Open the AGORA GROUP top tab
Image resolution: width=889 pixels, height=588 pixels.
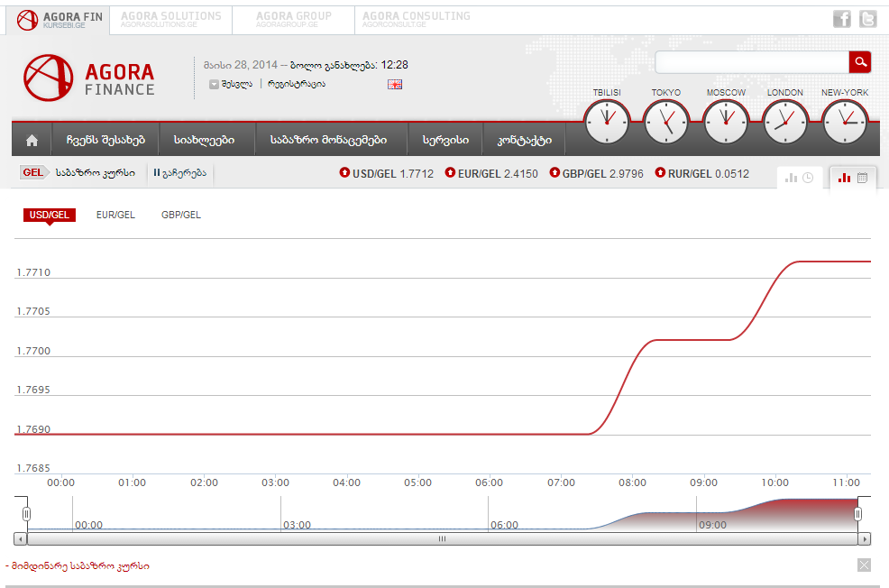(293, 21)
